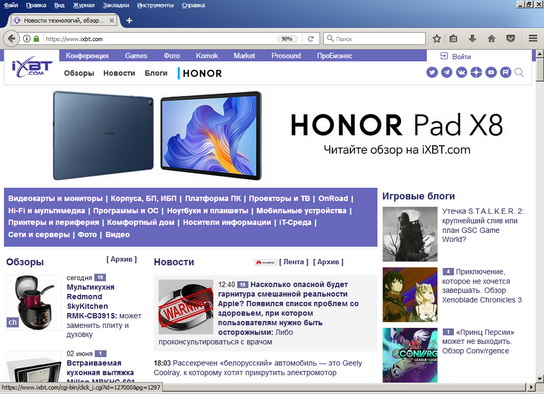Open the S.T.A.L.K.E.R. 2 leak blog post

tap(483, 225)
